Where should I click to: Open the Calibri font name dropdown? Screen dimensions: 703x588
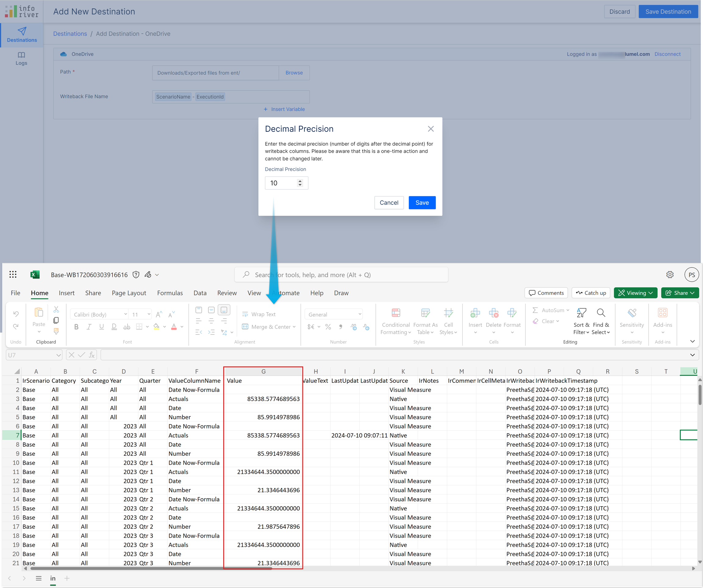tap(125, 314)
